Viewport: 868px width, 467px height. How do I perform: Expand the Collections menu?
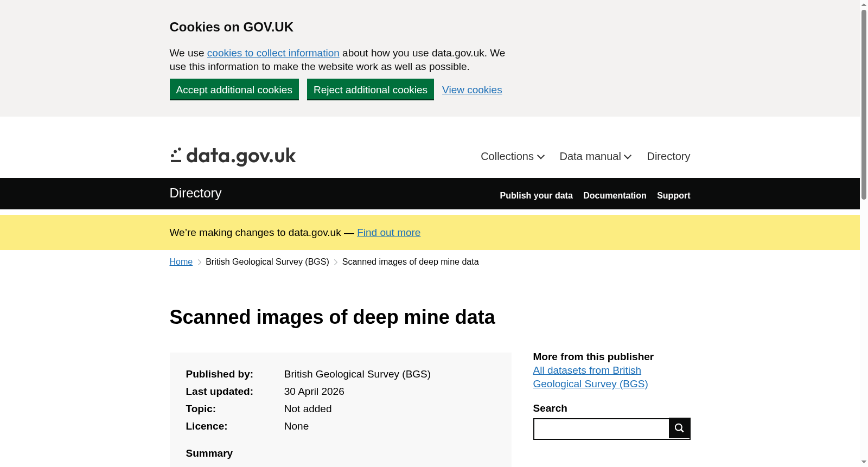pos(513,156)
